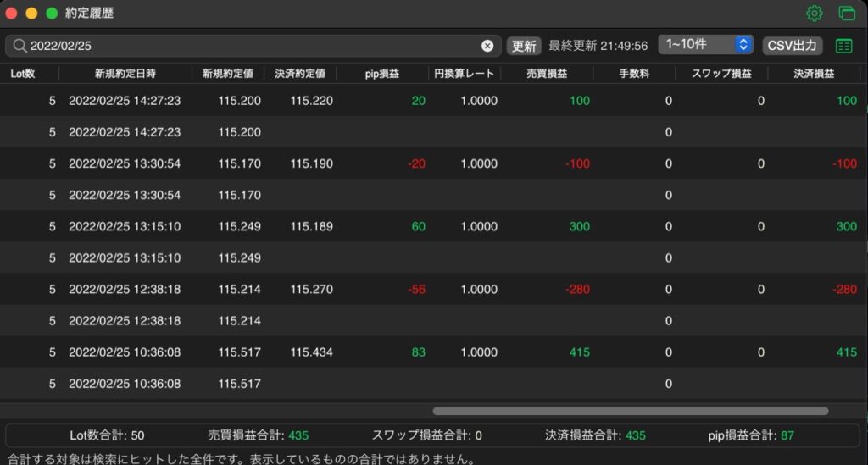Click the horizontal scrollbar below the table
The height and width of the screenshot is (465, 868).
tap(631, 411)
